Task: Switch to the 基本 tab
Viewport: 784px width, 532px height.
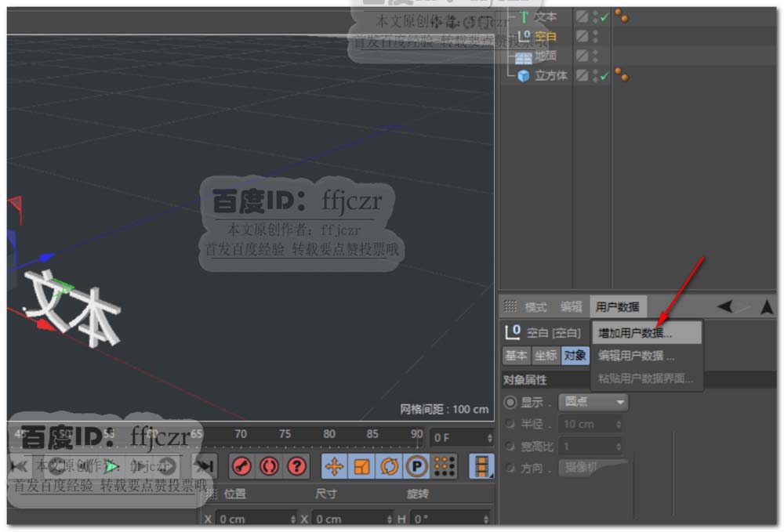Action: [516, 356]
